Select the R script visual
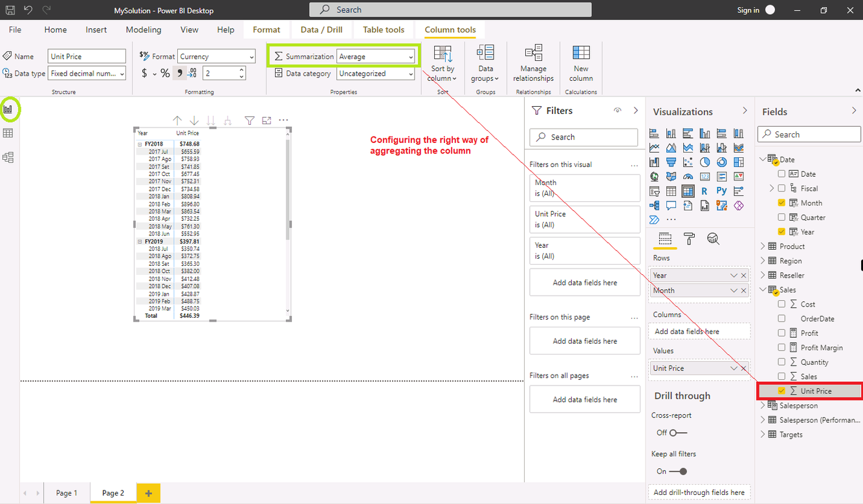Screen dimensions: 863x504 coord(705,191)
